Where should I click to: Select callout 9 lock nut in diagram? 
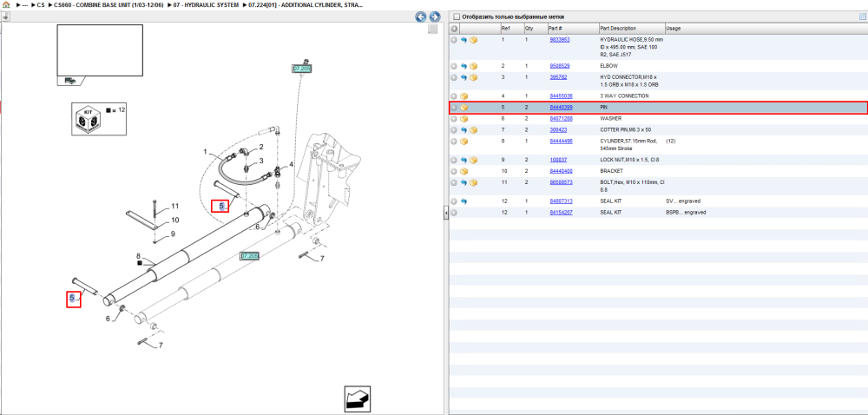point(173,234)
